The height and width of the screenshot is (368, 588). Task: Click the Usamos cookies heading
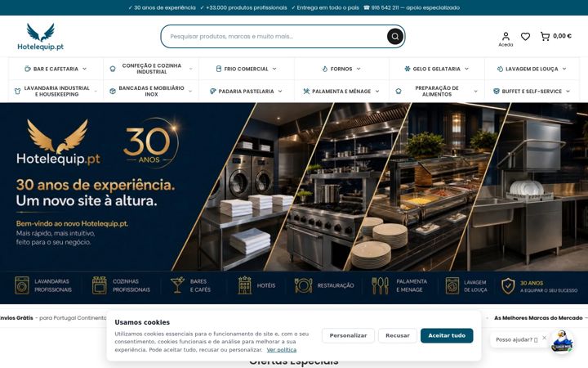142,322
